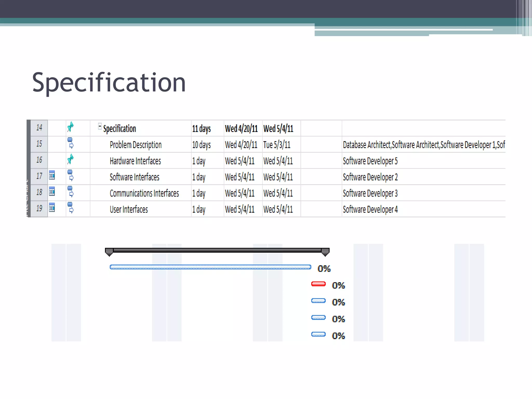Viewport: 532px width, 399px height.
Task: Click the long blue Problem Description Gantt bar
Action: click(210, 267)
